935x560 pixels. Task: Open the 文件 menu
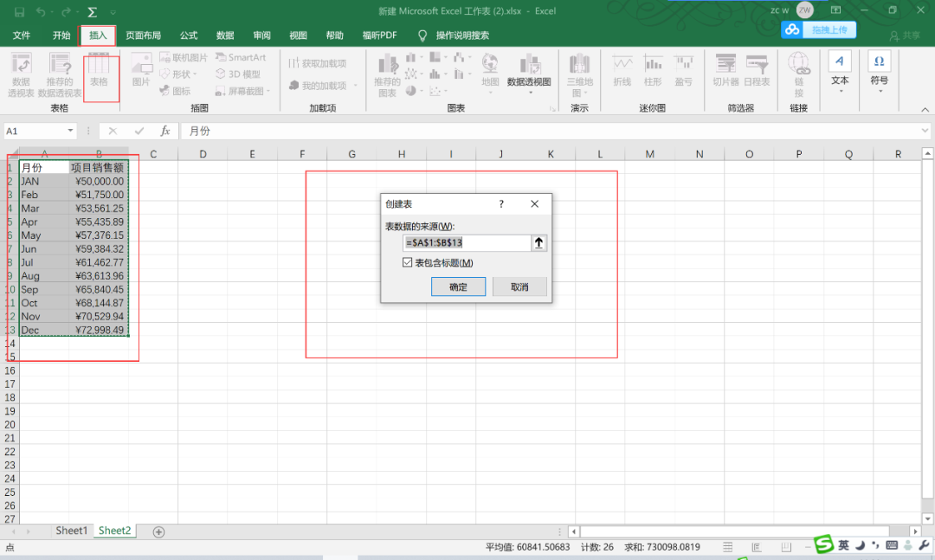[x=22, y=35]
